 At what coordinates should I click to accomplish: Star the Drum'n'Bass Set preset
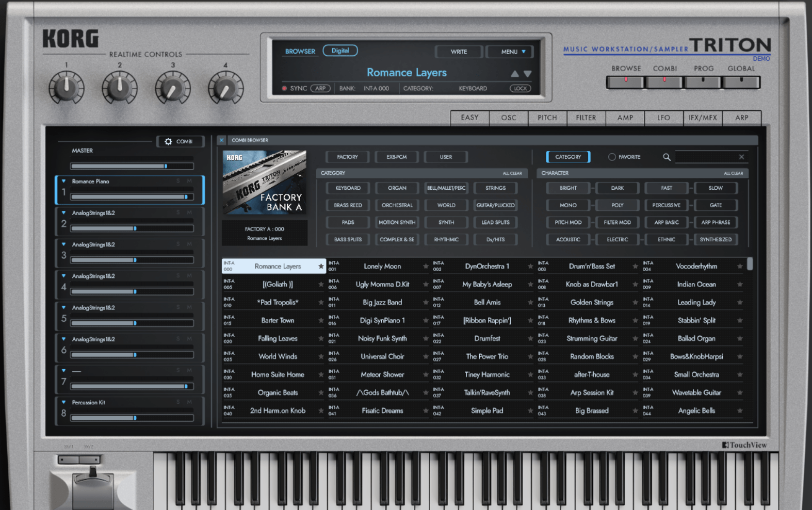tap(635, 267)
